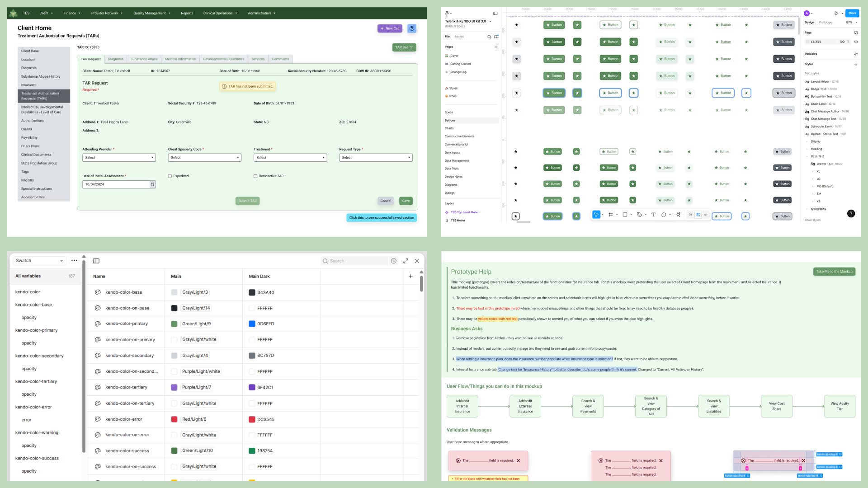Select the Rectangle shape tool
The height and width of the screenshot is (488, 868).
tap(625, 215)
